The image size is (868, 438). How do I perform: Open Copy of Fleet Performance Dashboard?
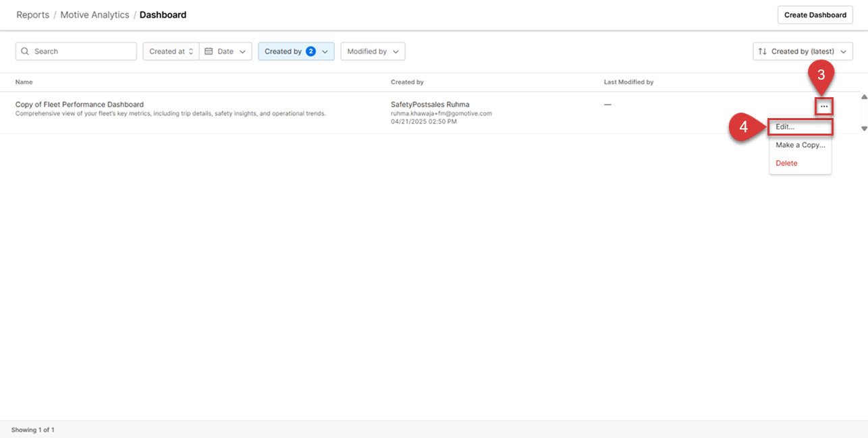coord(80,105)
